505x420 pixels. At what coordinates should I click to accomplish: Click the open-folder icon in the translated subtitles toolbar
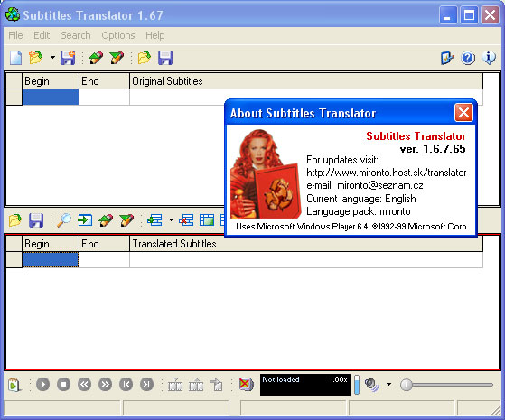tap(15, 220)
